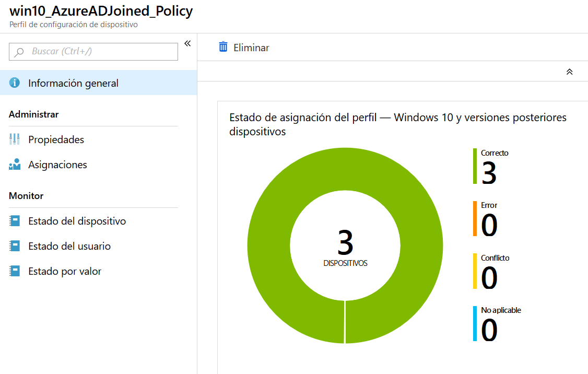Click the magnifier icon in search box
The image size is (588, 374).
coord(19,52)
